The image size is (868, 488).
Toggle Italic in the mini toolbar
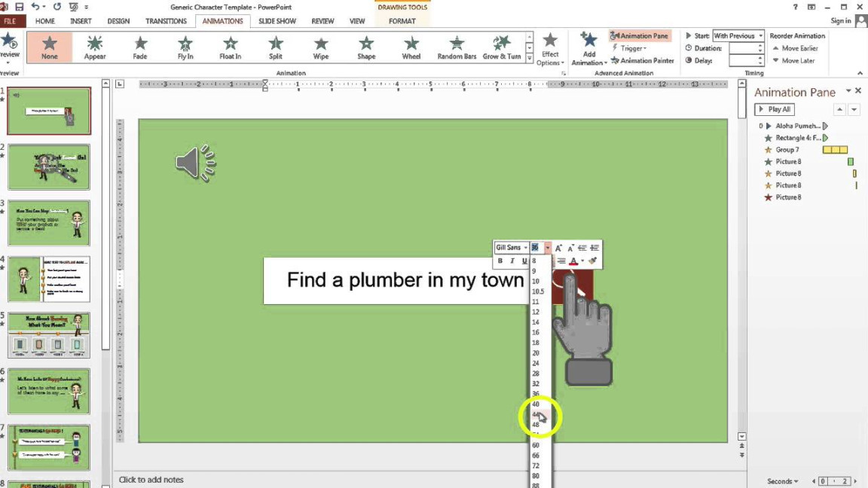(x=512, y=261)
